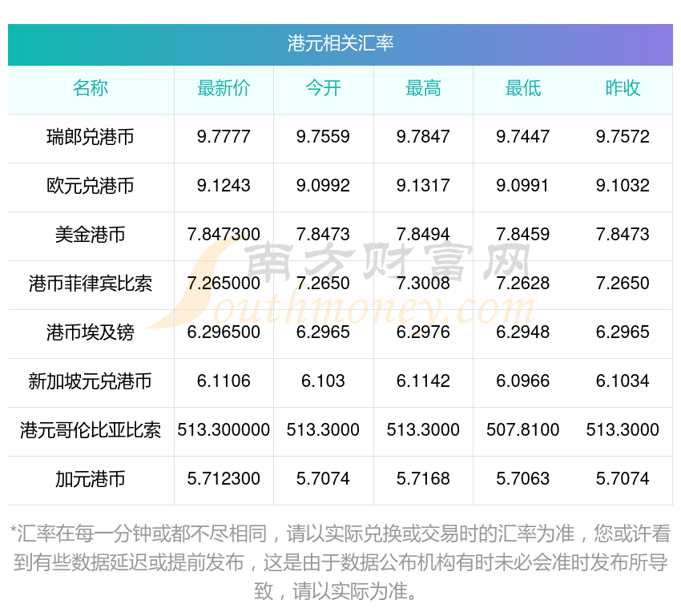681x616 pixels.
Task: Select latest price 5.712300
Action: pyautogui.click(x=224, y=479)
